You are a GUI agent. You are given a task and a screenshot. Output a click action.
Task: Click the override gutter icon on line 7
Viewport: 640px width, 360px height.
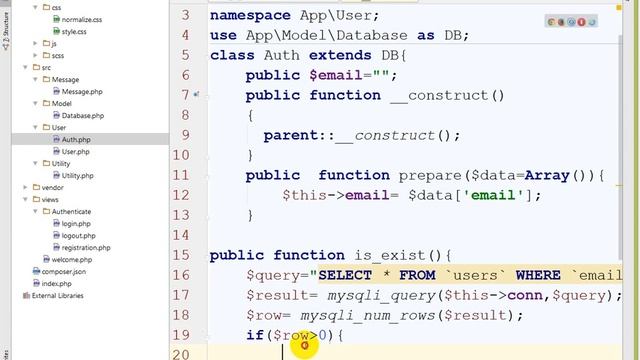196,95
